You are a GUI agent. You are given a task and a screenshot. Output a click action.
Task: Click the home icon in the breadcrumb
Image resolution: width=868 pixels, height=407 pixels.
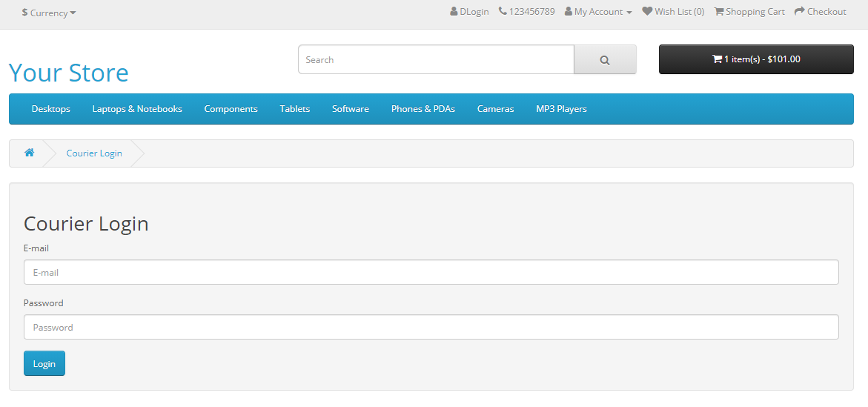coord(29,153)
